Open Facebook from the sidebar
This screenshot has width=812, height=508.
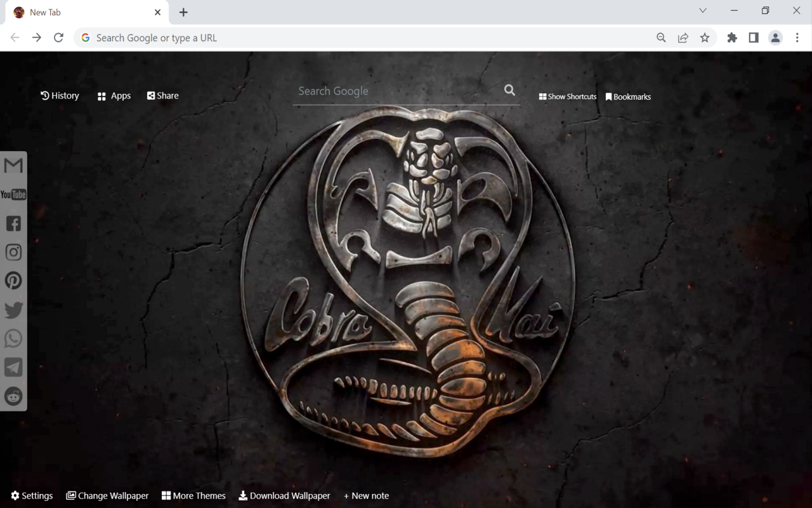(13, 224)
